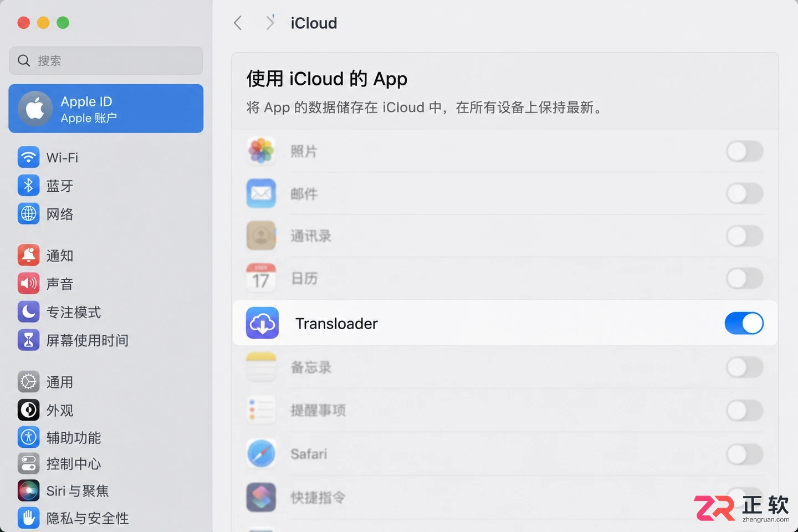The height and width of the screenshot is (532, 798).
Task: Select the 隐私与安全性 sidebar label
Action: point(88,519)
